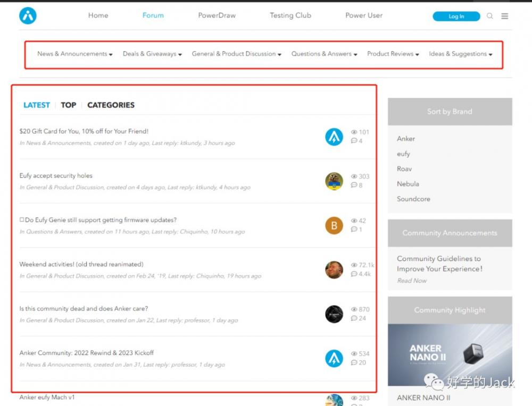Expand News & Announcements dropdown
This screenshot has height=406, width=532.
(x=75, y=54)
